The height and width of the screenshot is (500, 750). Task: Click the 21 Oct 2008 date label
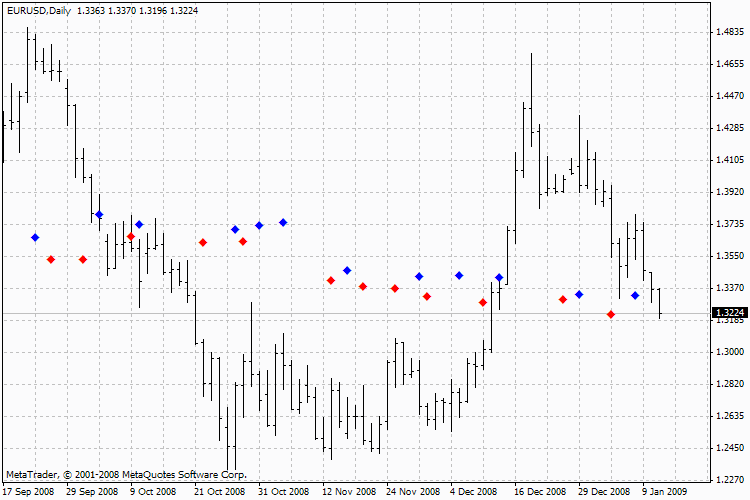pos(219,492)
